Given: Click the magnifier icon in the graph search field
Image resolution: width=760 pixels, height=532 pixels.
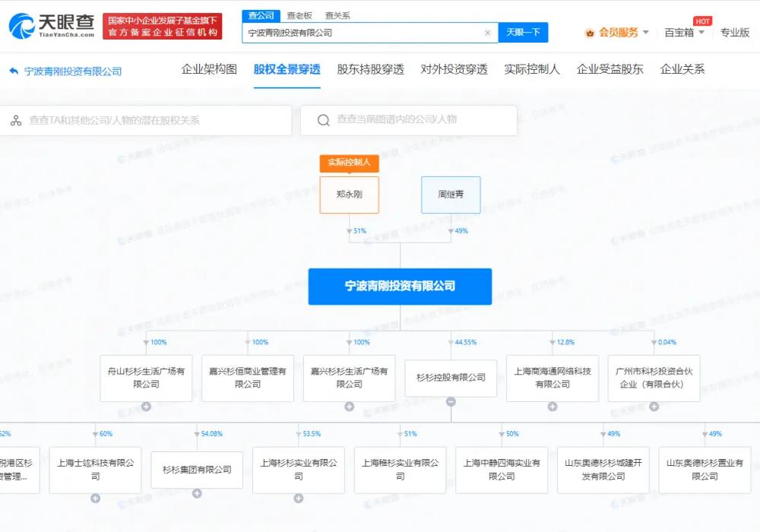Looking at the screenshot, I should coord(323,119).
